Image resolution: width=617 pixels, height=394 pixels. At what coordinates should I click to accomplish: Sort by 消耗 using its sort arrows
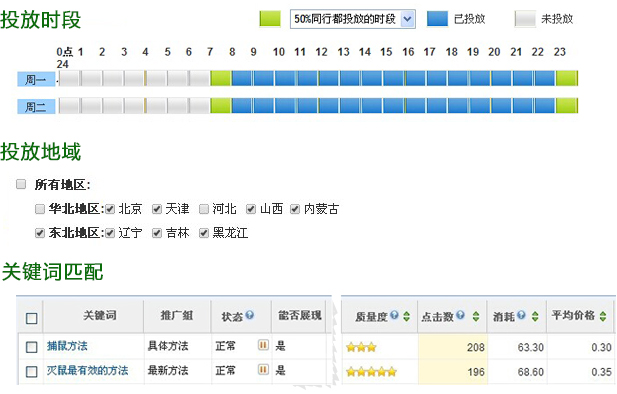[x=535, y=316]
